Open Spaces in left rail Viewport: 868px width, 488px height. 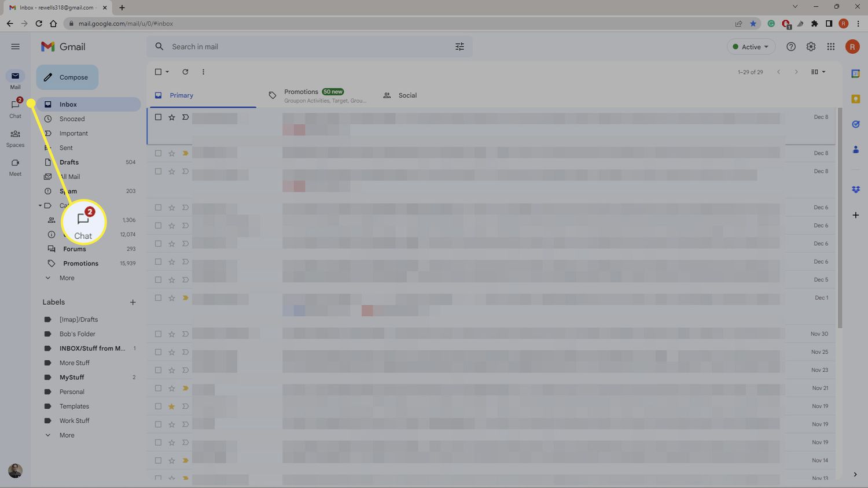pyautogui.click(x=15, y=138)
